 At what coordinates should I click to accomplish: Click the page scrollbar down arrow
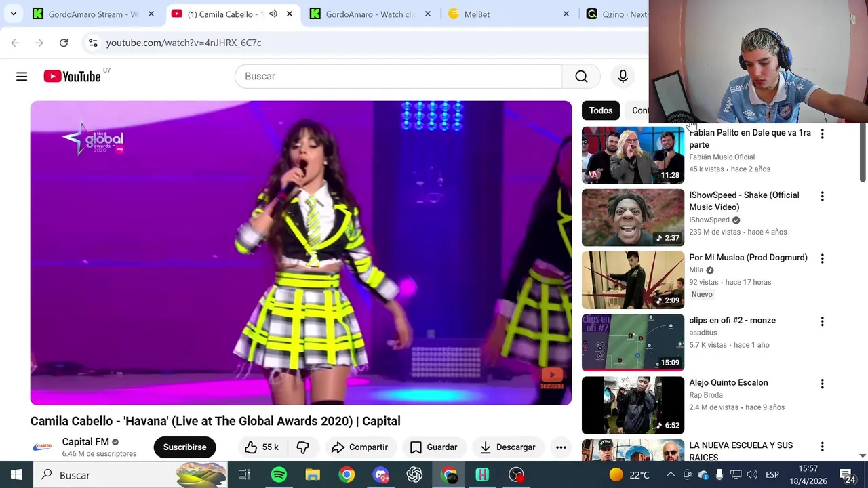click(x=863, y=455)
